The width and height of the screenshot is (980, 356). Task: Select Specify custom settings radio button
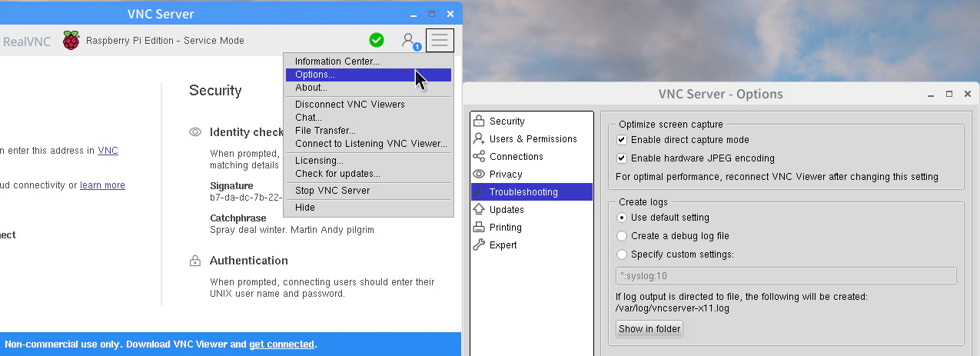[x=622, y=255]
